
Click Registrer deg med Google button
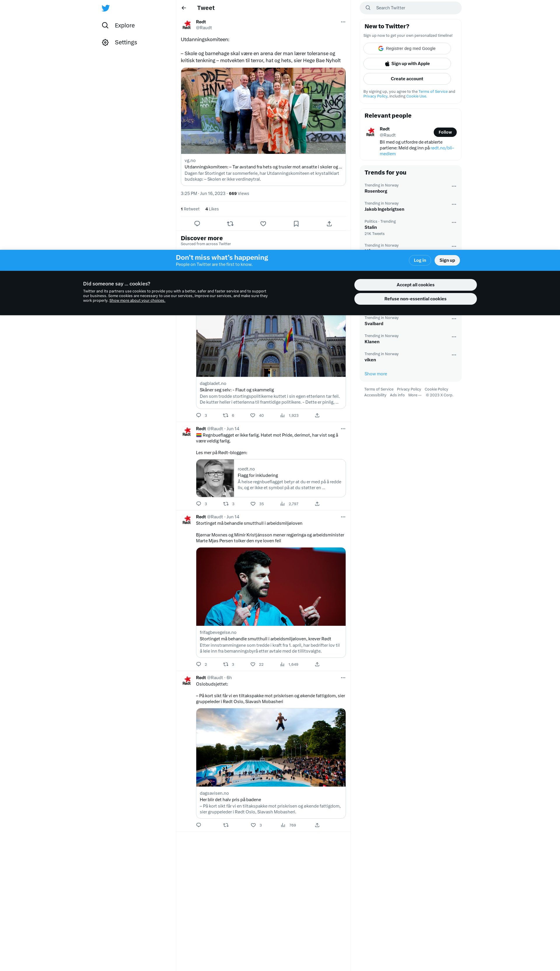pos(407,48)
